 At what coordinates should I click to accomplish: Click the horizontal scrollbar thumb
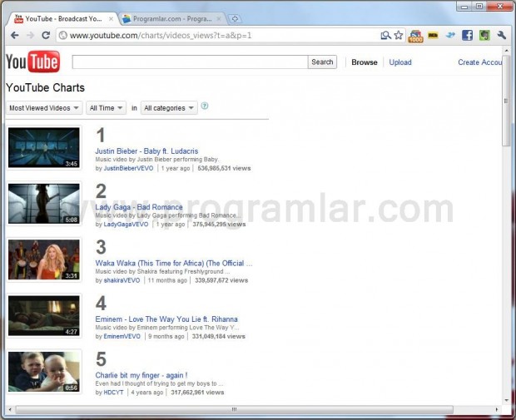coord(235,409)
